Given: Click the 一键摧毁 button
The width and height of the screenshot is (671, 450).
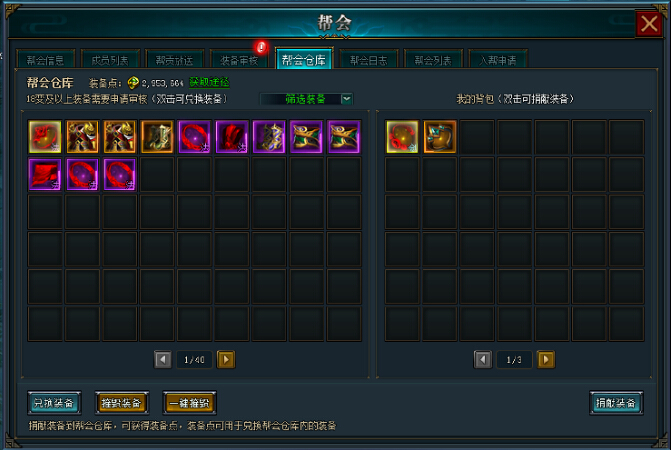Looking at the screenshot, I should pyautogui.click(x=190, y=403).
